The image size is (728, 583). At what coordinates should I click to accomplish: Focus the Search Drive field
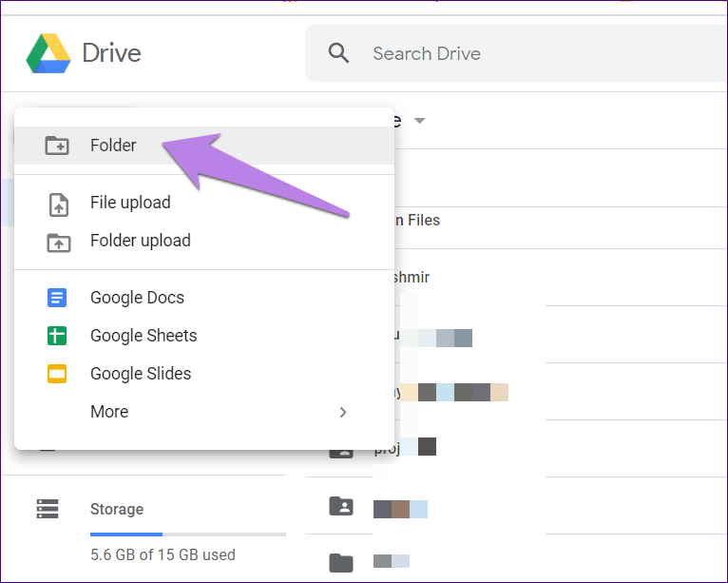[x=516, y=53]
